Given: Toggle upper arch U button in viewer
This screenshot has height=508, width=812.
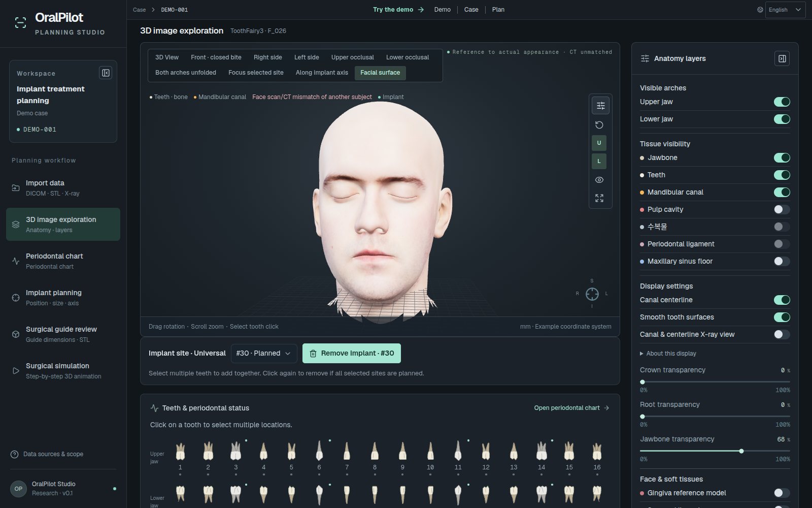Looking at the screenshot, I should (599, 143).
